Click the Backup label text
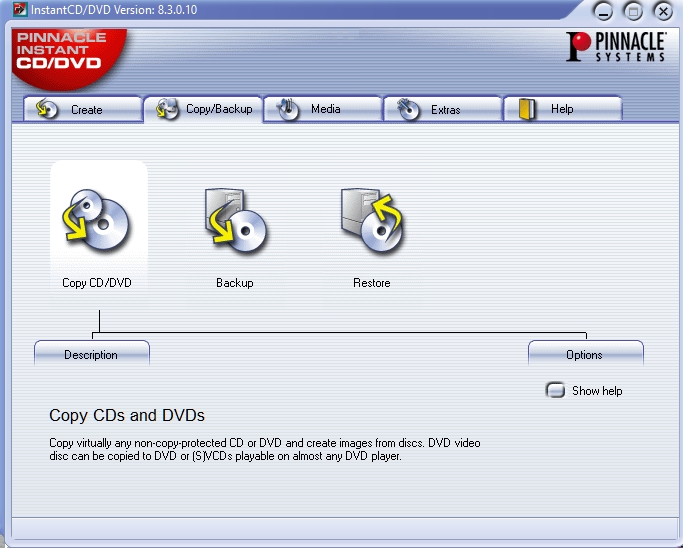 point(235,283)
